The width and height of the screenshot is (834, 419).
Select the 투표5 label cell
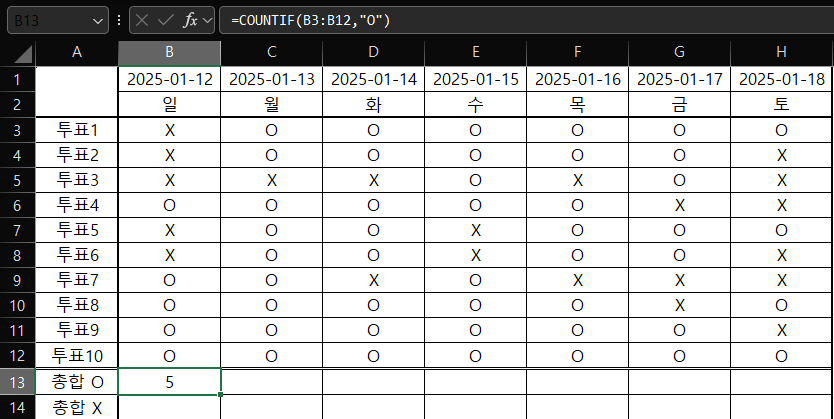77,230
